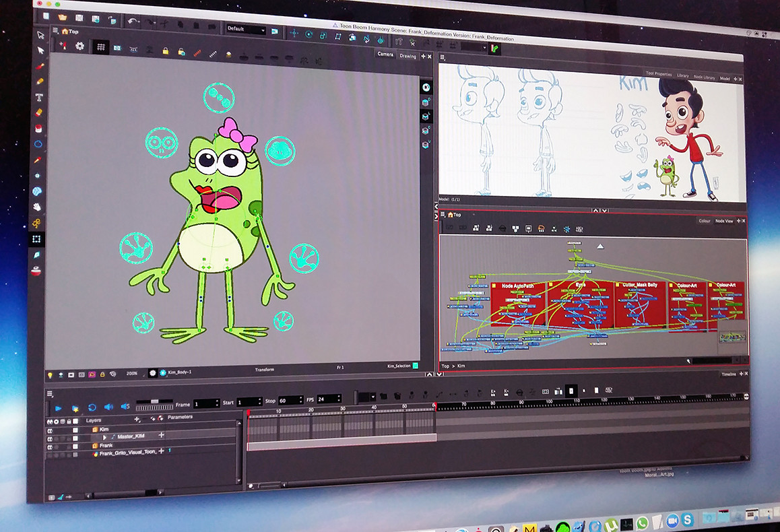This screenshot has width=780, height=532.
Task: Select the Eraser tool in the tools sidebar
Action: coord(39,113)
